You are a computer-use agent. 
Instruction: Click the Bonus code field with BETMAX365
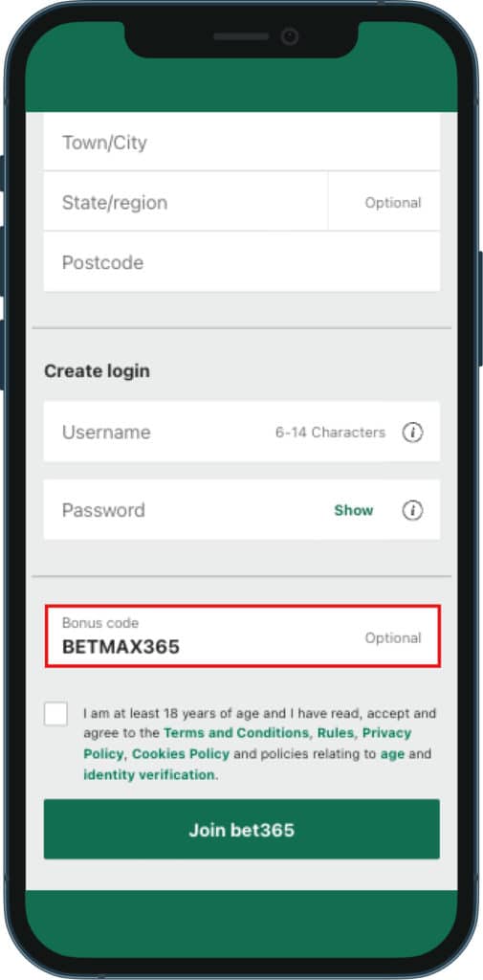coord(242,636)
